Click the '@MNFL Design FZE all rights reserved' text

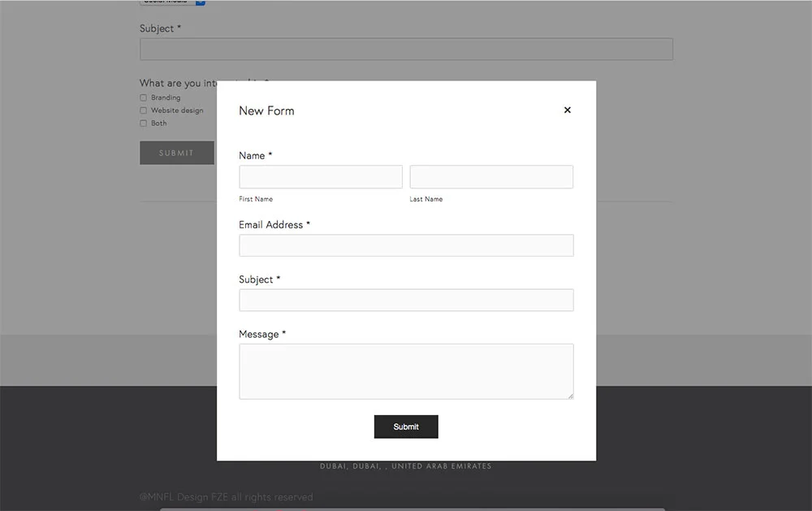click(x=227, y=497)
